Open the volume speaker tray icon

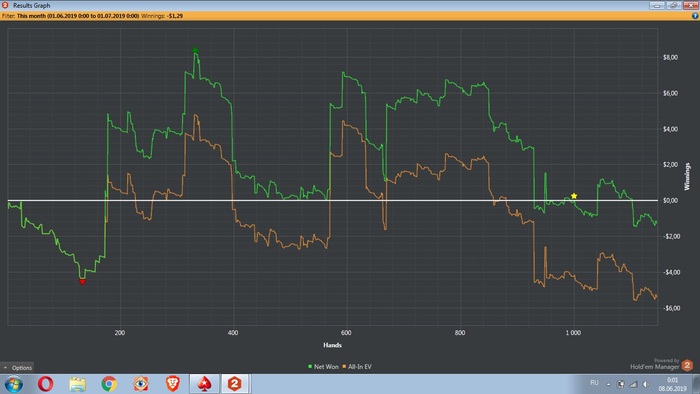tap(646, 384)
